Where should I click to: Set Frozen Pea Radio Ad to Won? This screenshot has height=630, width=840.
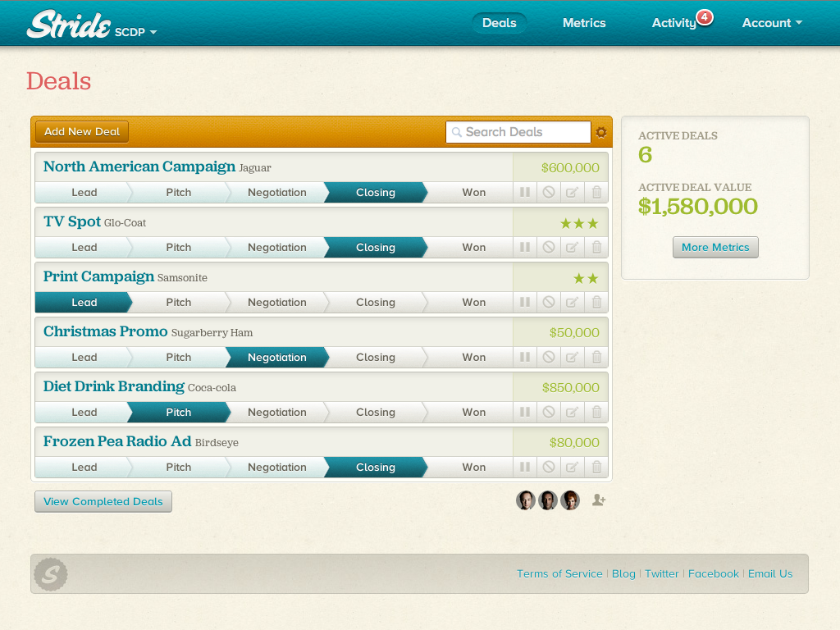coord(473,467)
